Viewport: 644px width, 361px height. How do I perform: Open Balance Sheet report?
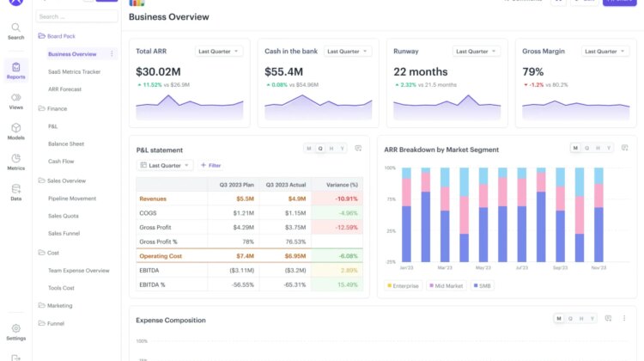(x=66, y=144)
